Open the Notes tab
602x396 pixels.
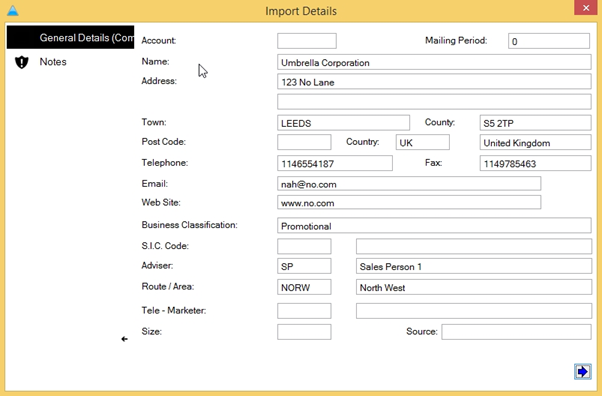tap(53, 62)
